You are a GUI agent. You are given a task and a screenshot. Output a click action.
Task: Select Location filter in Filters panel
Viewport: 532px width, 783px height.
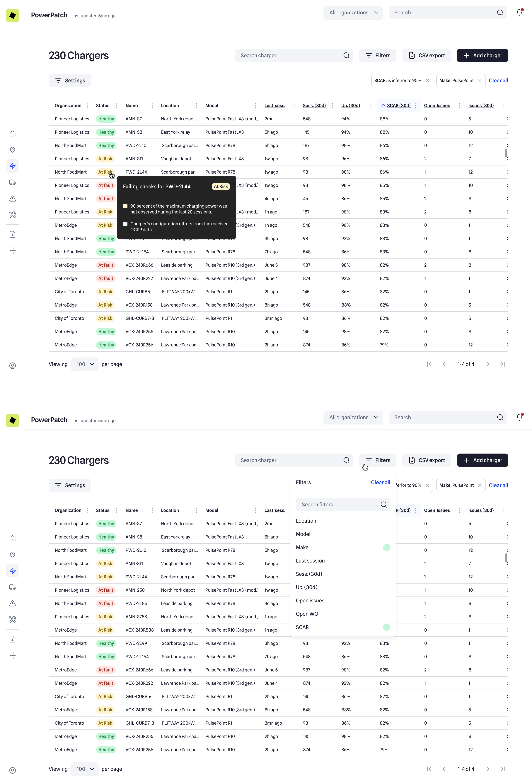[x=343, y=521]
